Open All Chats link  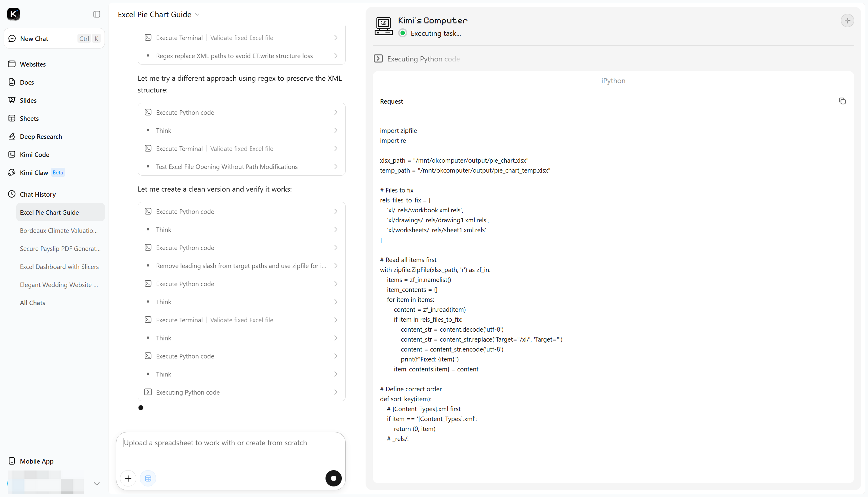(33, 302)
